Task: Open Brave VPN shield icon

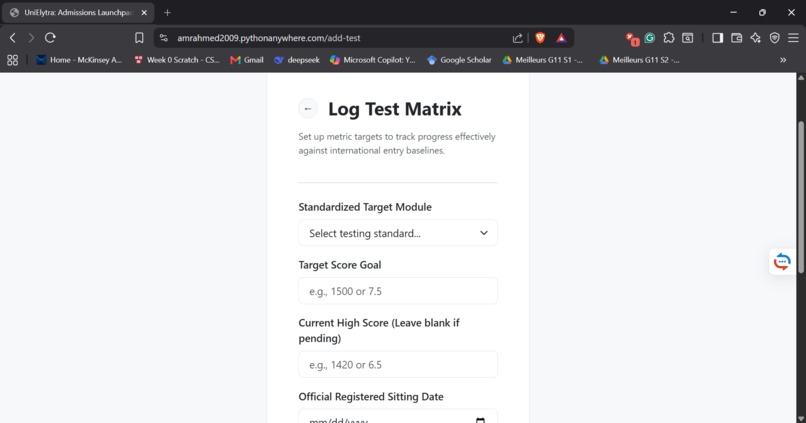Action: [775, 38]
